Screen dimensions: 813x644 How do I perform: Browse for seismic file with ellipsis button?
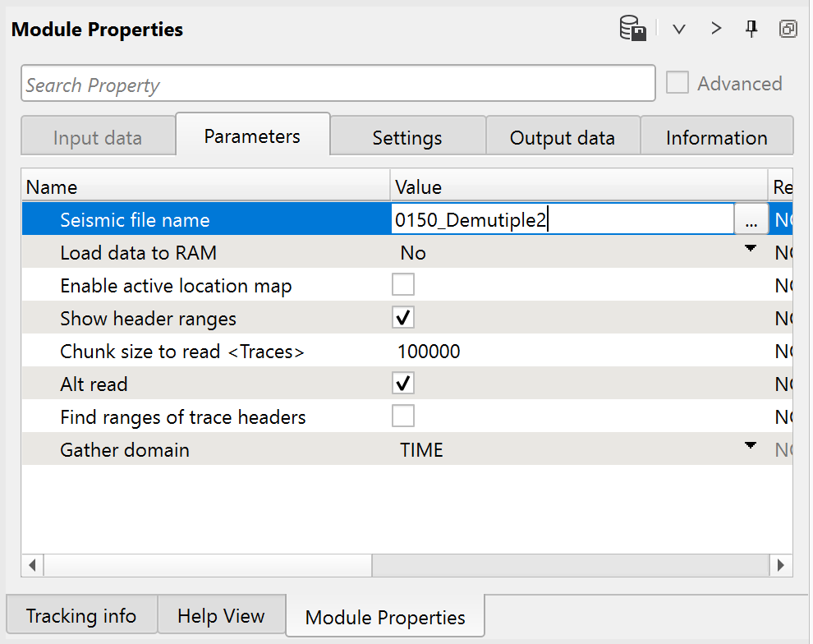751,220
